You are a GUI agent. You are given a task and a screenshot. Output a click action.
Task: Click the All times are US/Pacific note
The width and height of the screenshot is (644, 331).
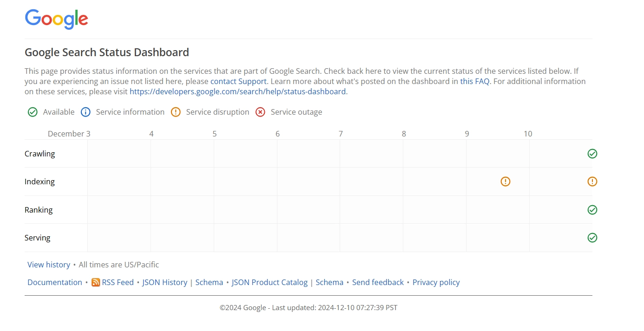point(119,265)
